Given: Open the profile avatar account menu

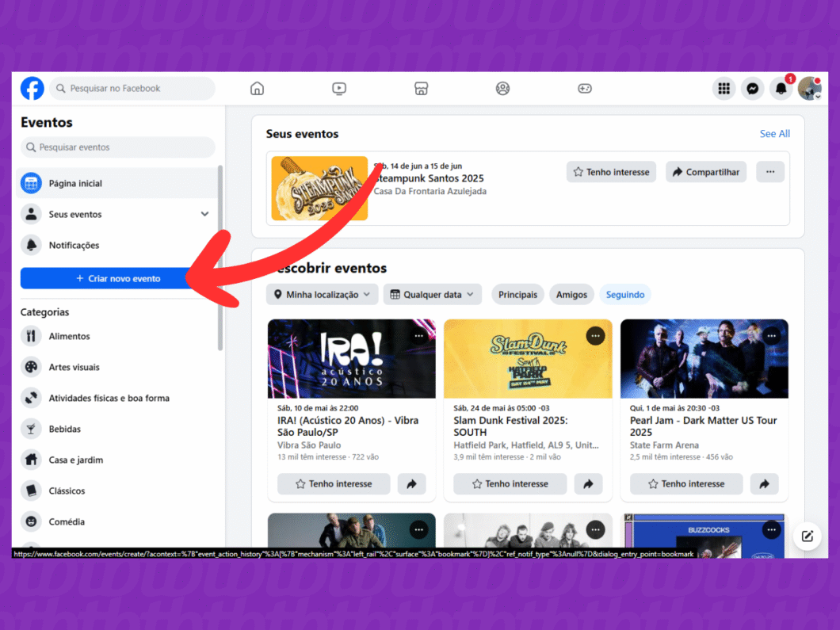Looking at the screenshot, I should pyautogui.click(x=809, y=89).
